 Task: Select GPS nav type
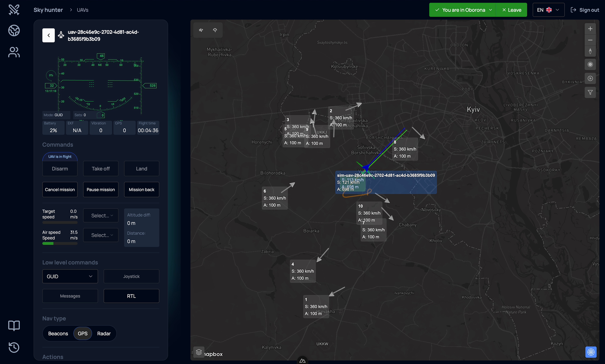coord(83,333)
